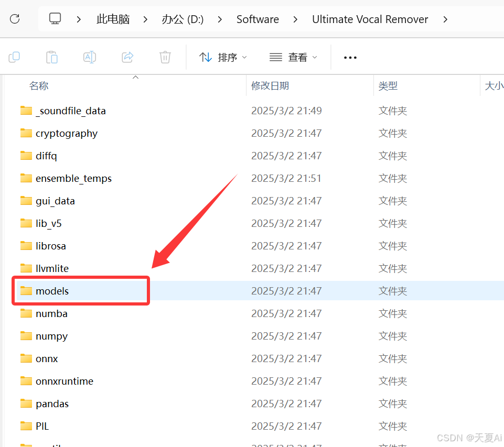Click the folder icon beside librosa

coord(26,246)
